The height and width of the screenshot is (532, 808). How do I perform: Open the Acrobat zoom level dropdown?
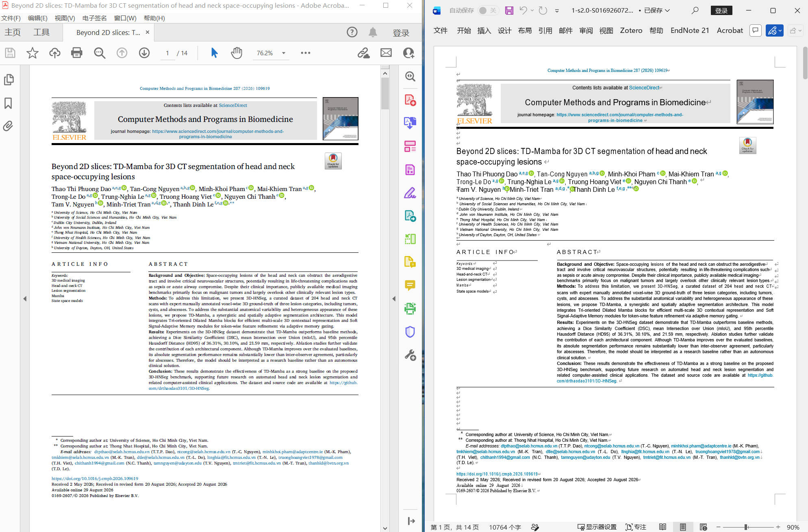tap(284, 53)
